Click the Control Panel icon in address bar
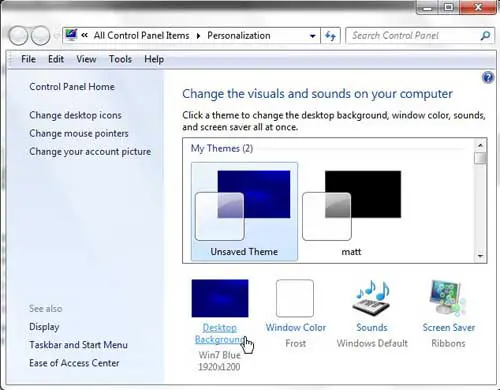The image size is (500, 390). click(71, 35)
